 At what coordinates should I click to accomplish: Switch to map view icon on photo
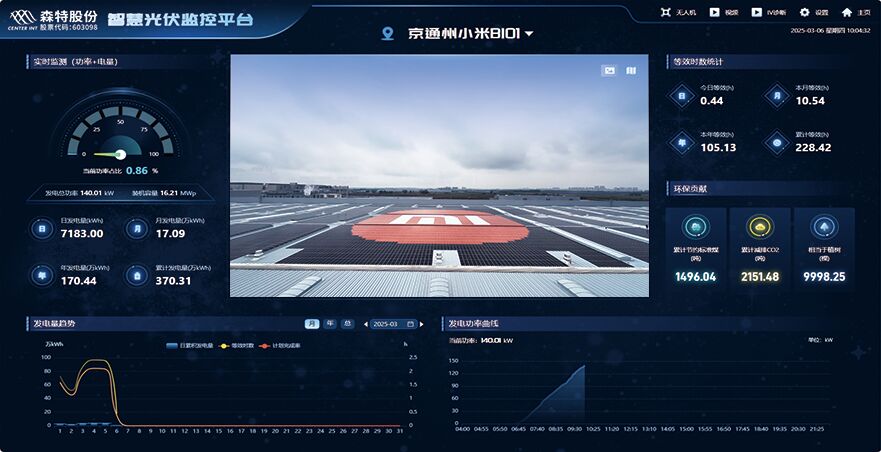pyautogui.click(x=631, y=70)
